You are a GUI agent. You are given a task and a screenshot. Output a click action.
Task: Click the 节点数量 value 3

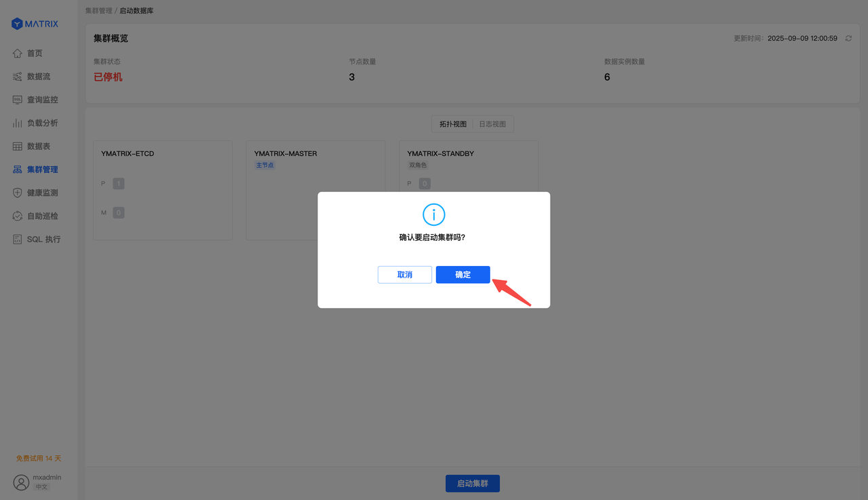[352, 77]
